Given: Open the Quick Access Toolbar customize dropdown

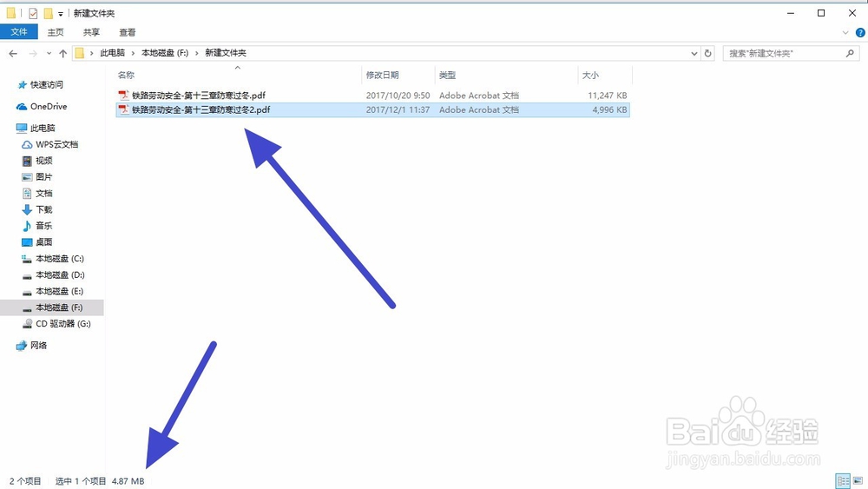Looking at the screenshot, I should click(61, 13).
